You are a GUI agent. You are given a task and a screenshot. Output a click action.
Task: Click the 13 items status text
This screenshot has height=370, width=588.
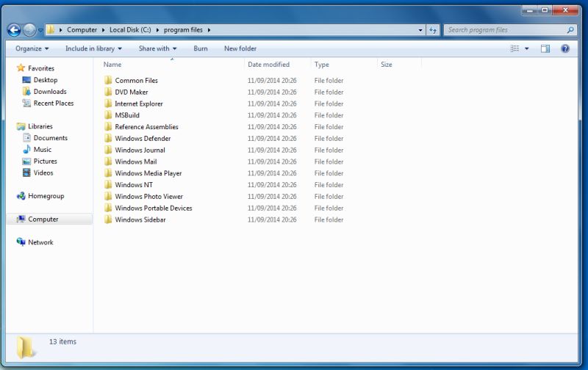point(62,341)
